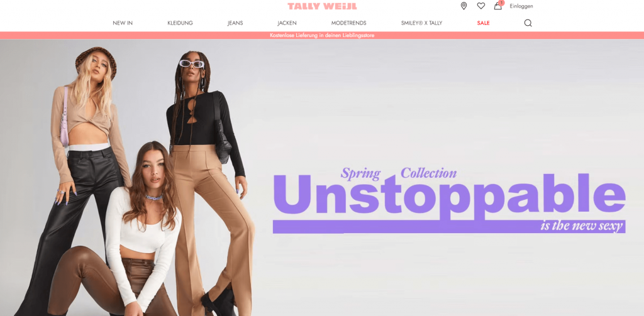
Task: Click the 'is the new sexy' tagline
Action: pyautogui.click(x=582, y=226)
